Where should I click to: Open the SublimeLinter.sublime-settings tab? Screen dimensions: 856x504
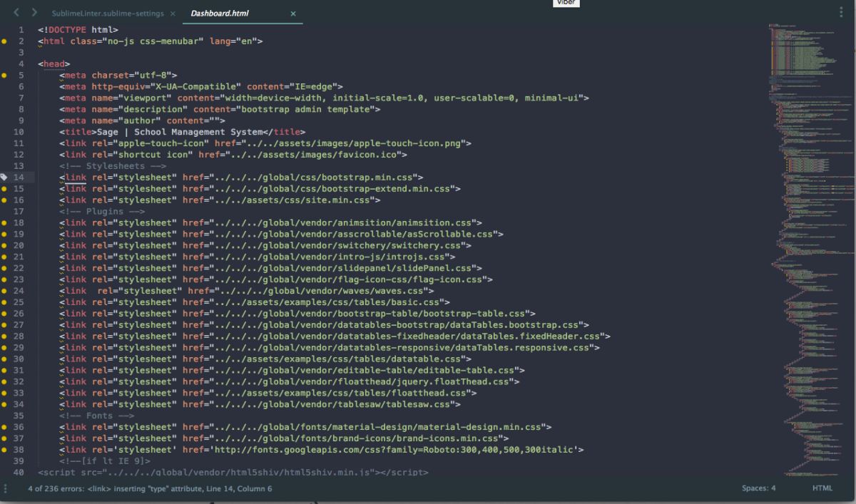[x=108, y=14]
